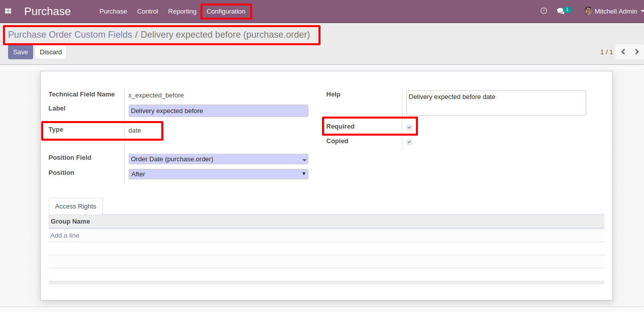Click Mitchell Admin avatar picture
Viewport: 644px width, 312px height.
588,11
